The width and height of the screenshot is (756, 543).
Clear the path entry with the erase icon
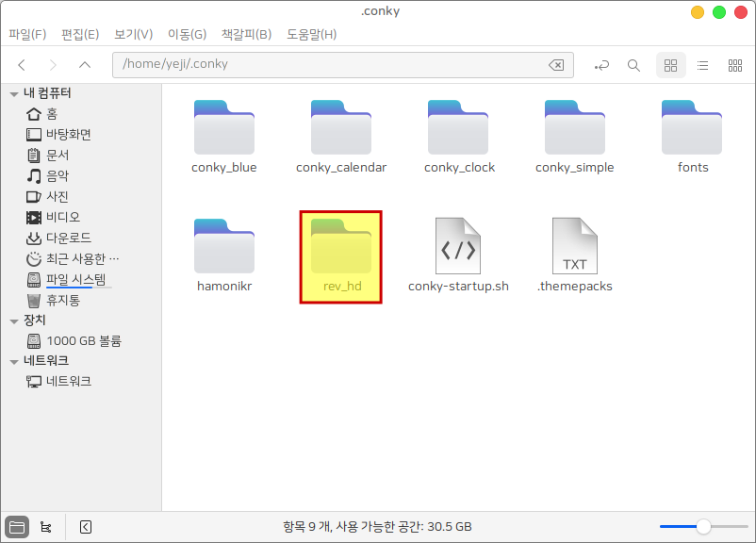556,65
